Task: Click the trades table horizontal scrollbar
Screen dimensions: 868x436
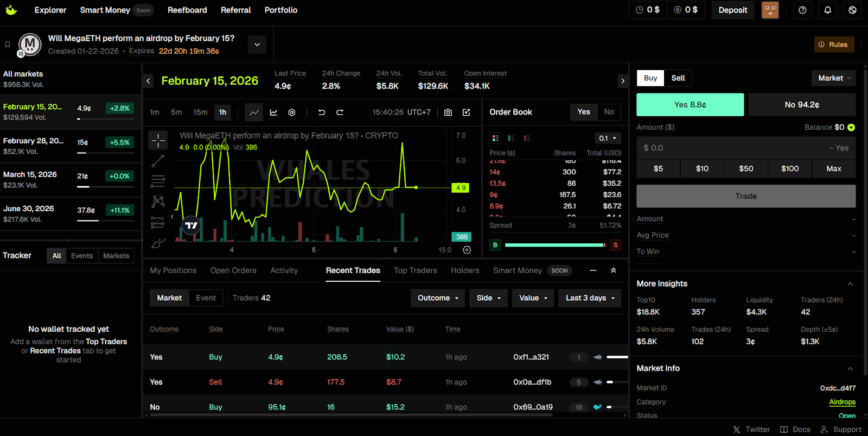Action: [x=351, y=415]
